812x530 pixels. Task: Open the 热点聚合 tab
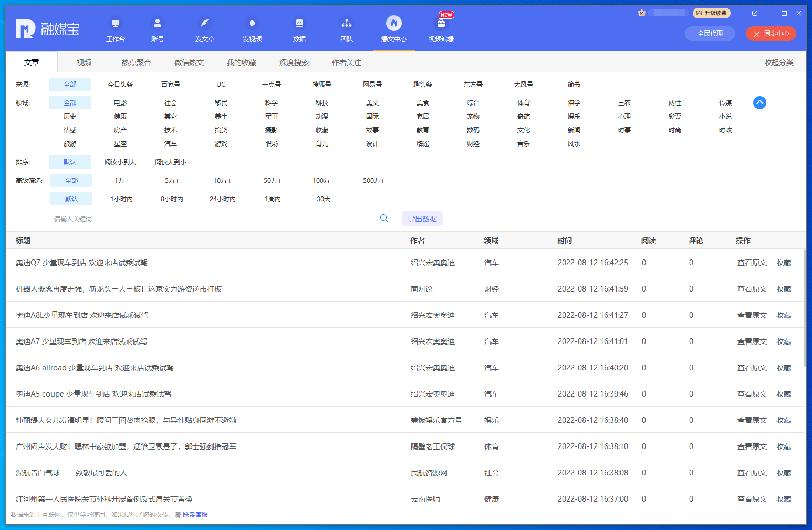click(136, 63)
